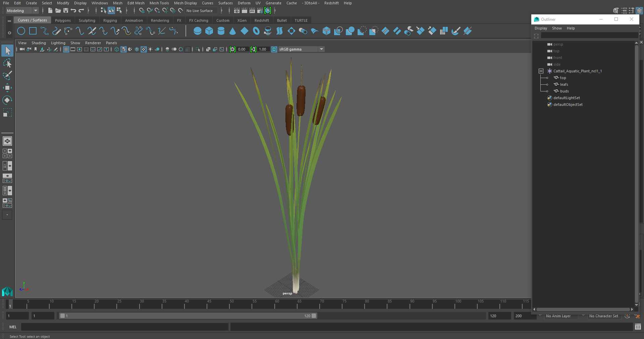Create a NURBS circle from shelf
This screenshot has width=644, height=339.
click(x=21, y=31)
